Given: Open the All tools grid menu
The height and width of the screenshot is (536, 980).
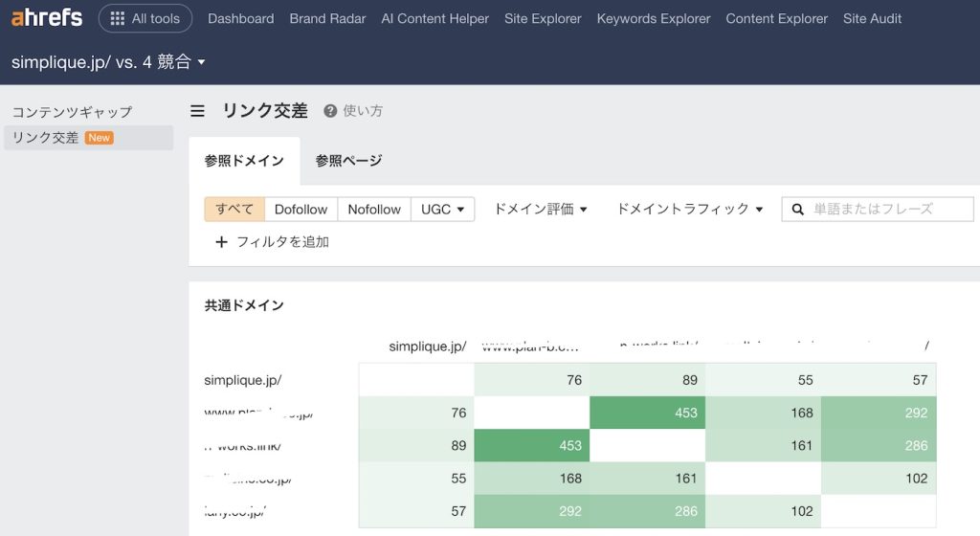Looking at the screenshot, I should [145, 19].
